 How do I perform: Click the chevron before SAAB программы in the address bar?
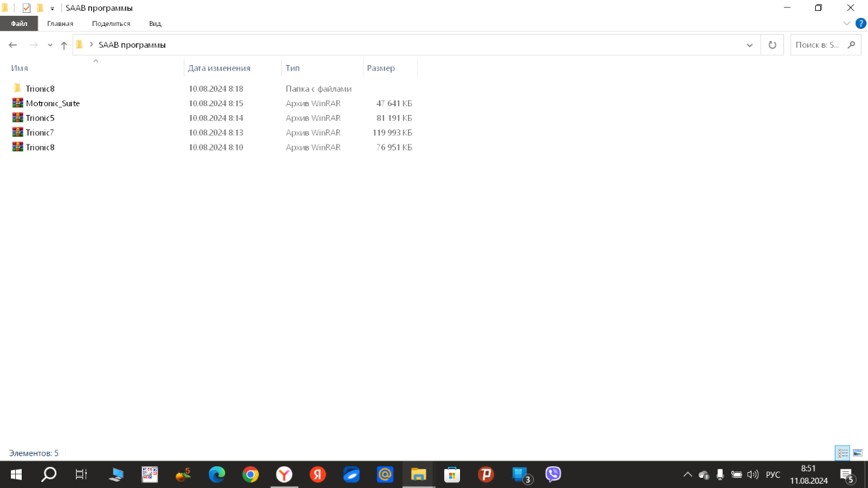pos(91,45)
